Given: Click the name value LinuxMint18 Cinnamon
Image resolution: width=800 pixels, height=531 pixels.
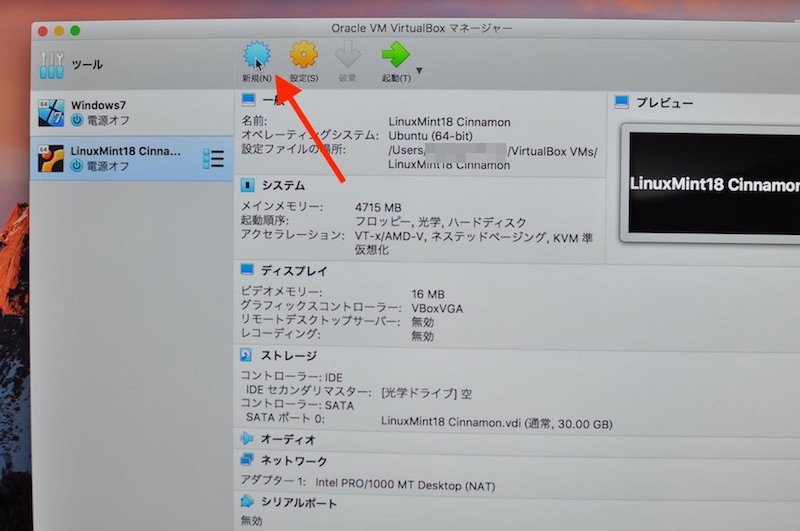Looking at the screenshot, I should point(449,122).
